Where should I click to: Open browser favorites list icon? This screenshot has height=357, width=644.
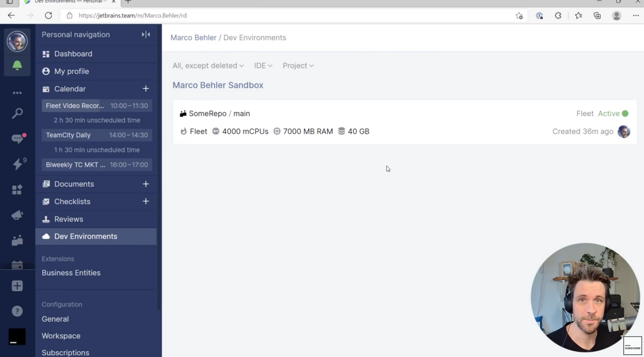578,15
